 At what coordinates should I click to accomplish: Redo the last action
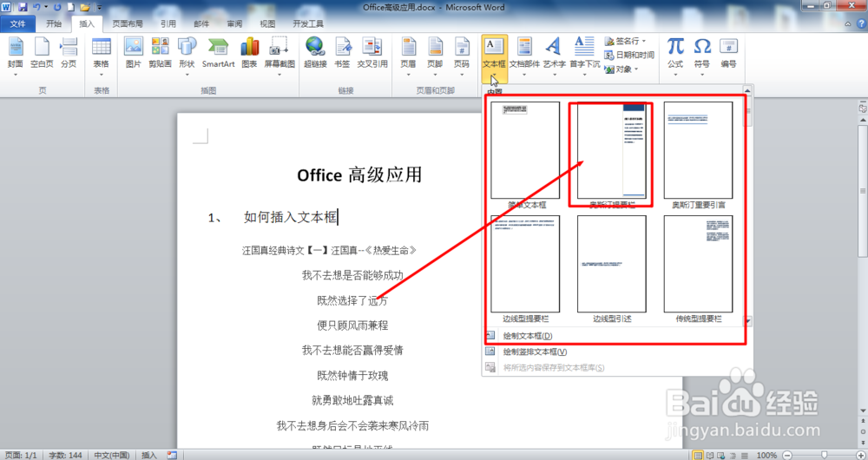(x=57, y=7)
